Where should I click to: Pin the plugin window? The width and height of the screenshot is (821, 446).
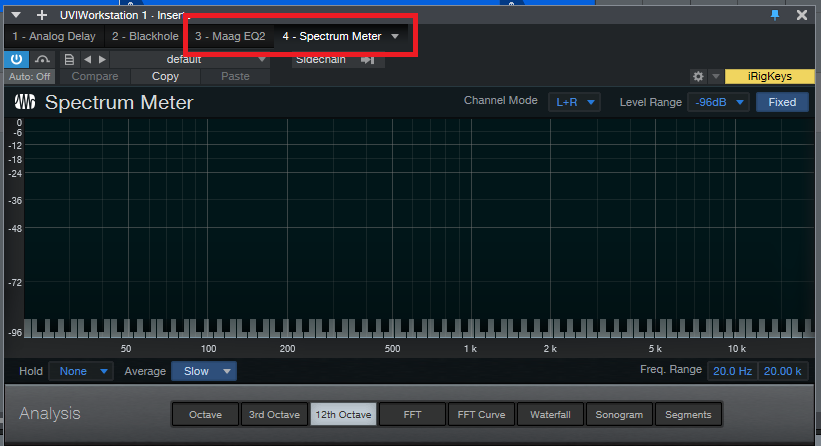[x=775, y=15]
